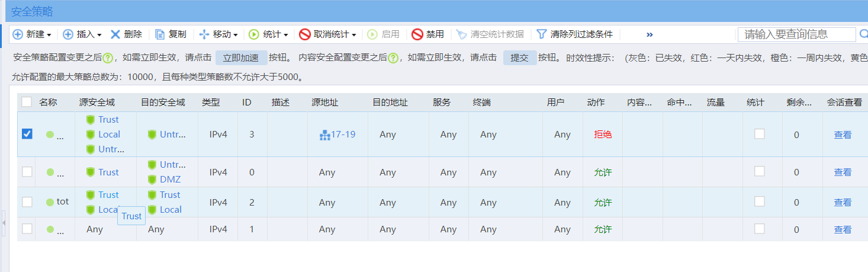Click the ID column header

tap(247, 103)
